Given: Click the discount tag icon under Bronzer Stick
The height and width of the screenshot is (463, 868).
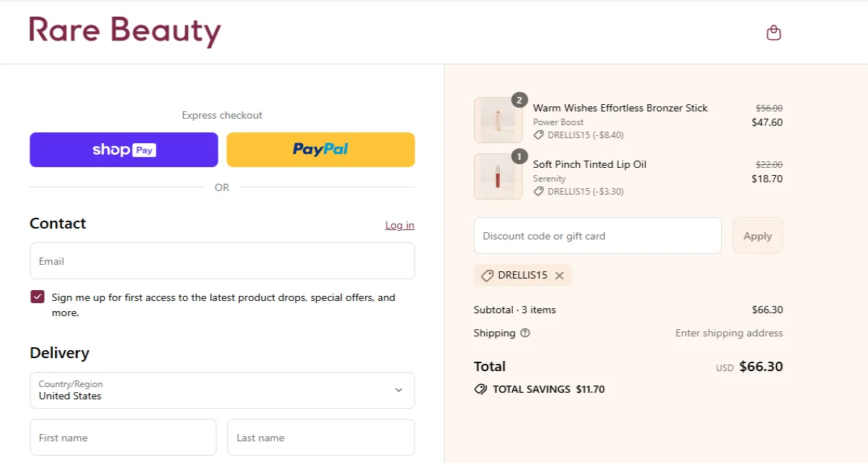Looking at the screenshot, I should pyautogui.click(x=538, y=135).
